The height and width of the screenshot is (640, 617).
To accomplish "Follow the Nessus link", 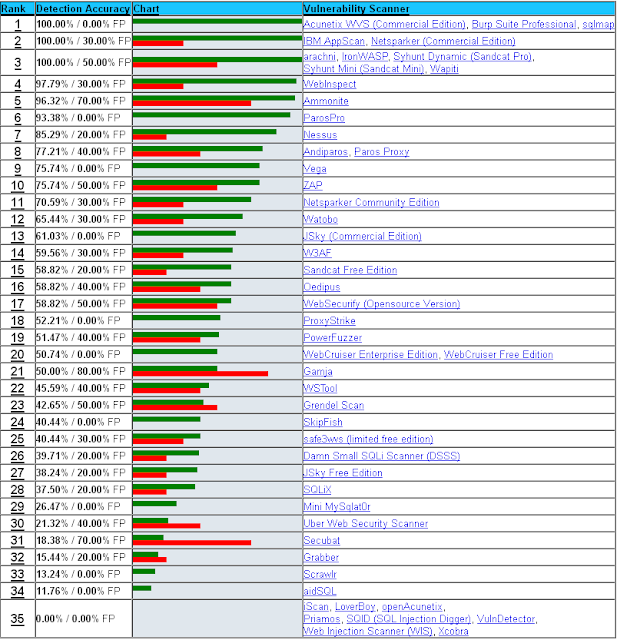I will click(320, 135).
